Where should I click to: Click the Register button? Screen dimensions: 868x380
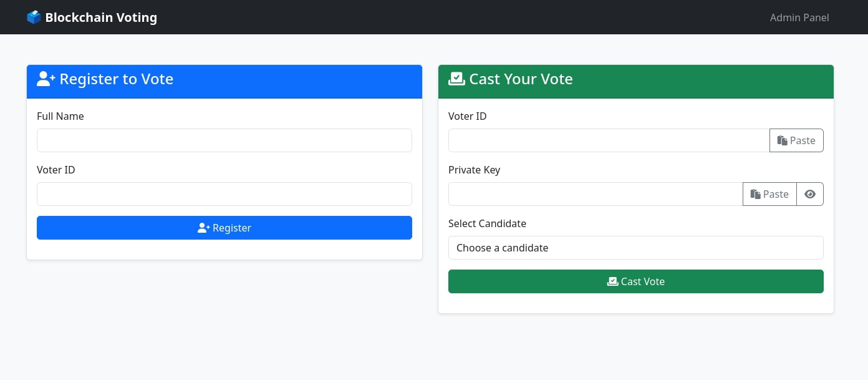pos(224,228)
